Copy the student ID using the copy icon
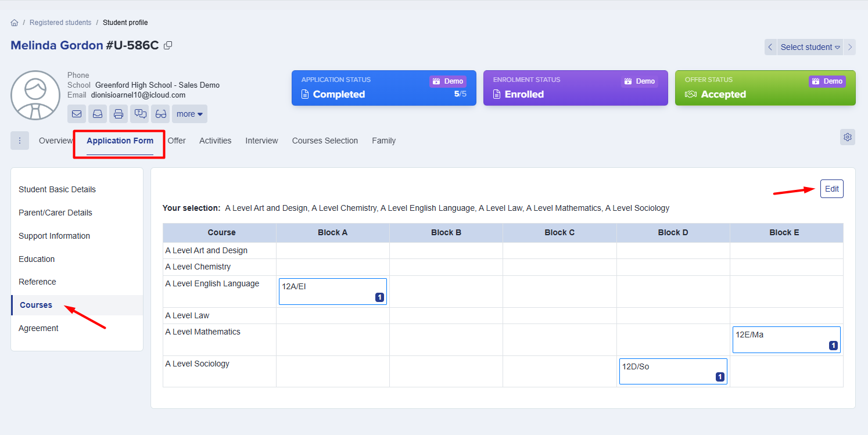Viewport: 868px width, 435px height. click(168, 45)
